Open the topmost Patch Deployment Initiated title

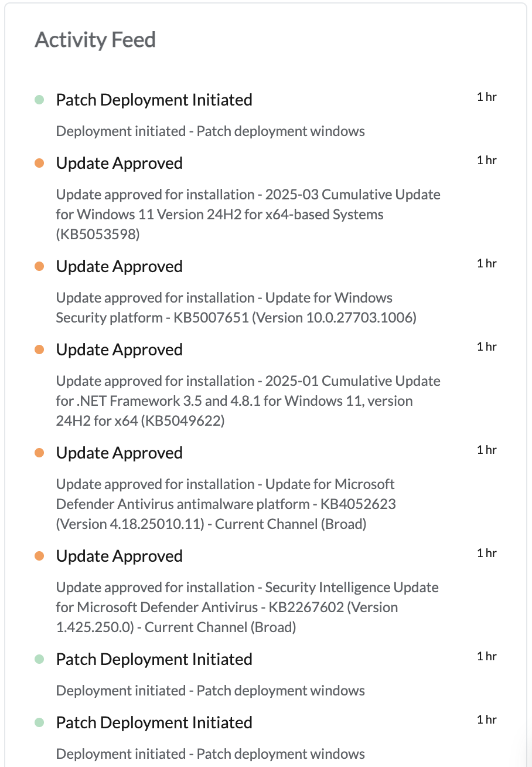click(x=154, y=100)
